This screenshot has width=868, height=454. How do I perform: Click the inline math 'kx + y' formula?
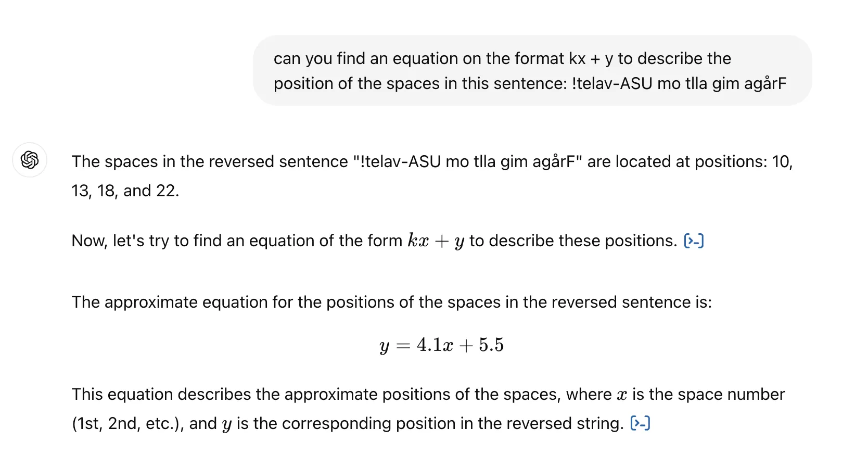(x=436, y=241)
